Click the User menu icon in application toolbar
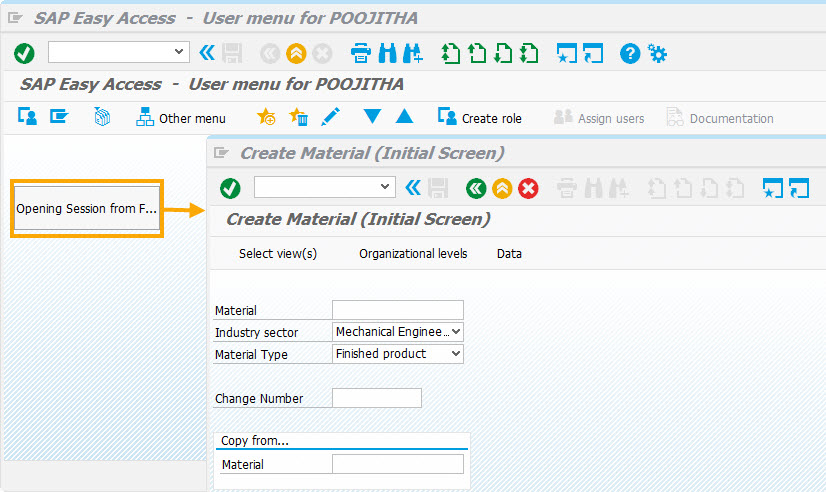The image size is (826, 492). click(x=27, y=116)
